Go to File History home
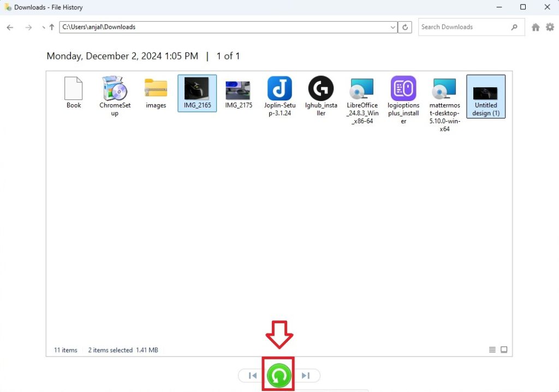This screenshot has width=559, height=392. (x=536, y=27)
